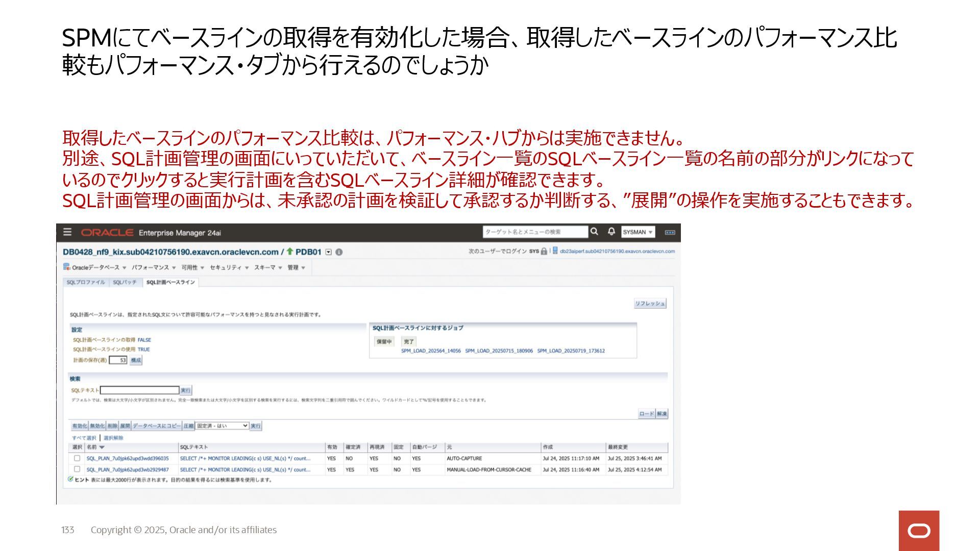Expand the Oracleデータベース menu
Image resolution: width=980 pixels, height=551 pixels.
(x=99, y=267)
